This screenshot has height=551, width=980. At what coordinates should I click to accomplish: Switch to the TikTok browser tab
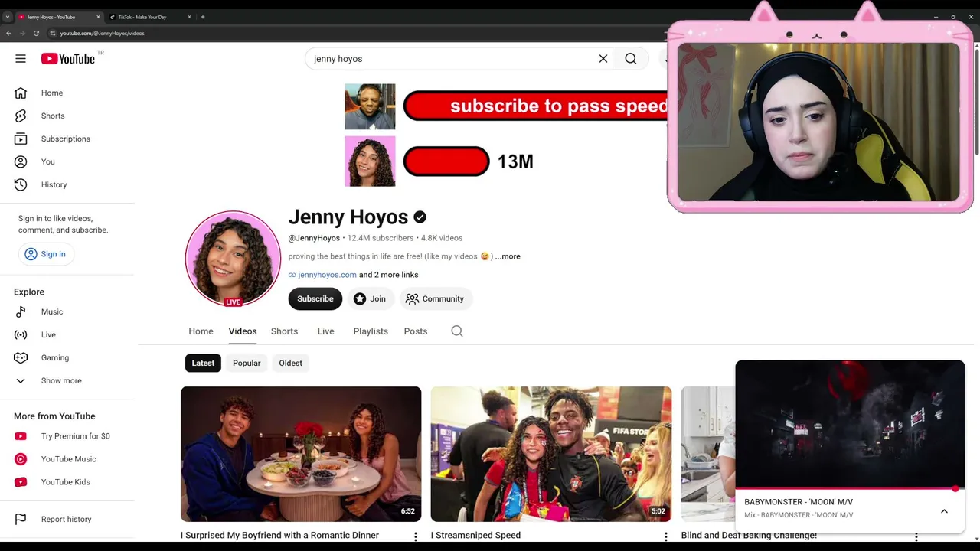149,17
